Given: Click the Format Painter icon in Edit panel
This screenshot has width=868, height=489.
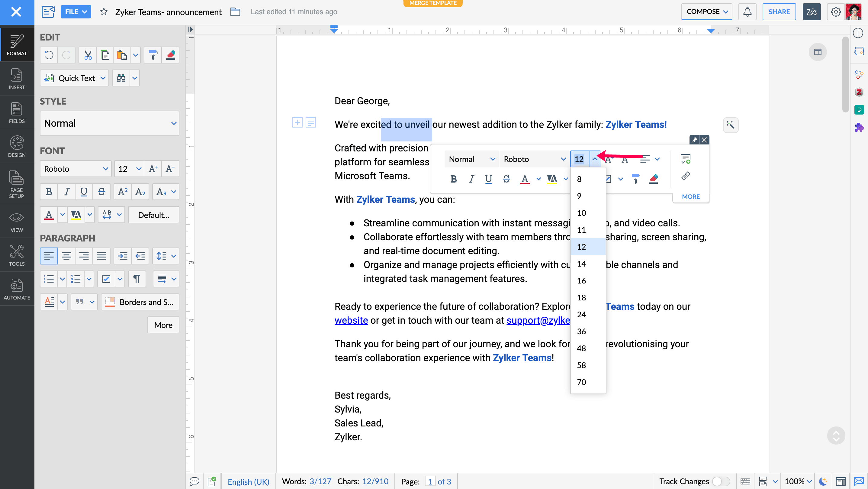Looking at the screenshot, I should point(153,55).
